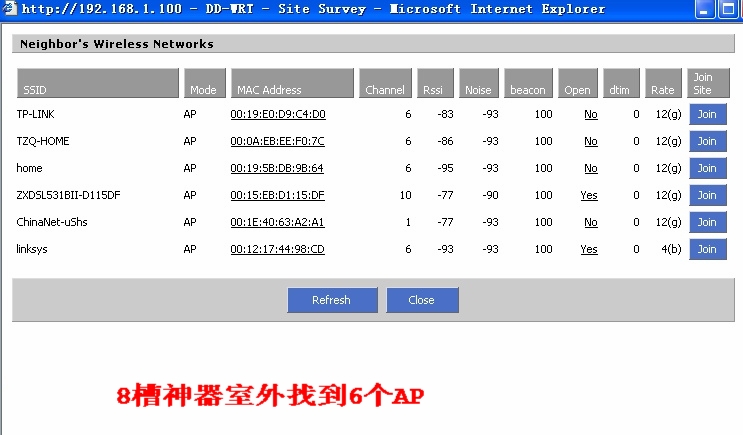The image size is (743, 435).
Task: Click the Noise column header
Action: pyautogui.click(x=479, y=83)
